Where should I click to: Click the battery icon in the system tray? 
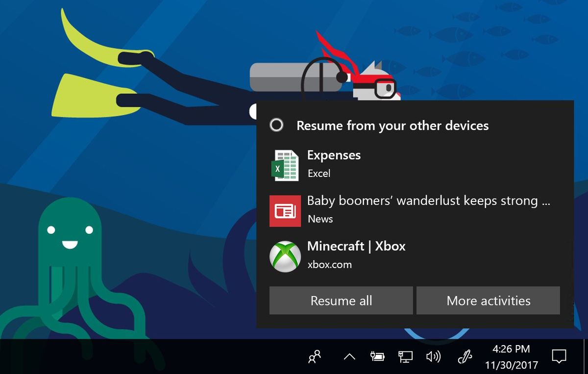coord(377,357)
